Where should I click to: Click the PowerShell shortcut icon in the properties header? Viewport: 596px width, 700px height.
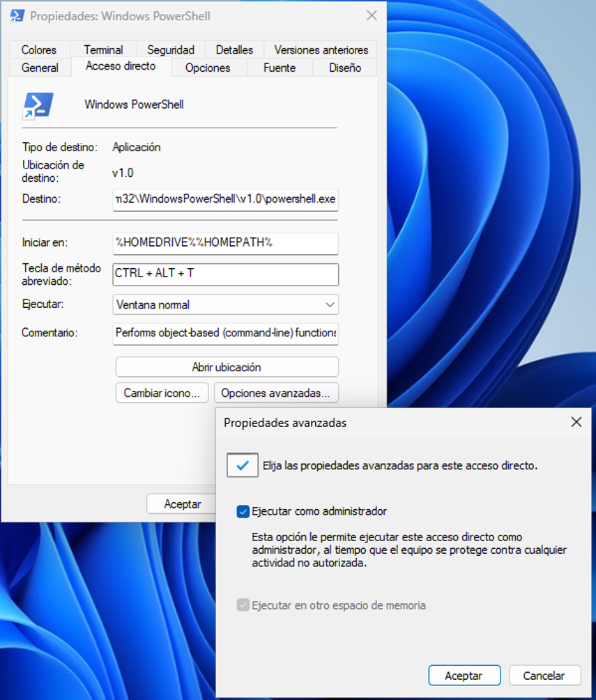38,106
